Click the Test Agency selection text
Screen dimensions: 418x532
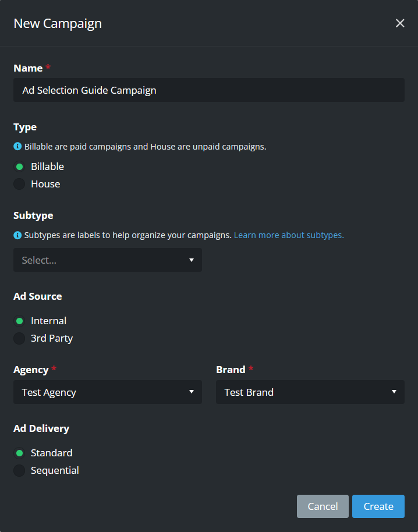[49, 392]
